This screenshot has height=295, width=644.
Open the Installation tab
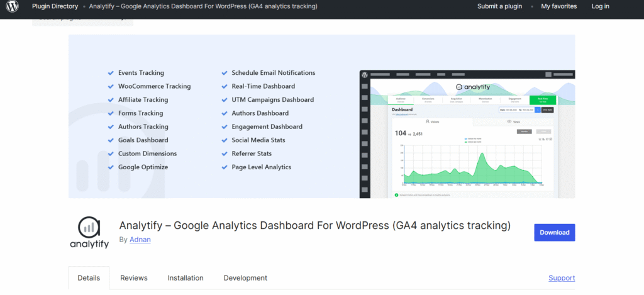[186, 278]
